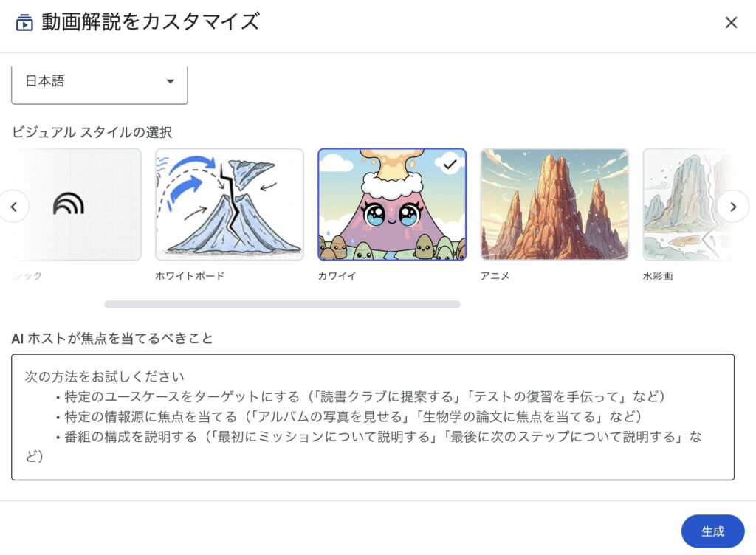
Task: Click the ホワイトボード label text
Action: coord(190,276)
